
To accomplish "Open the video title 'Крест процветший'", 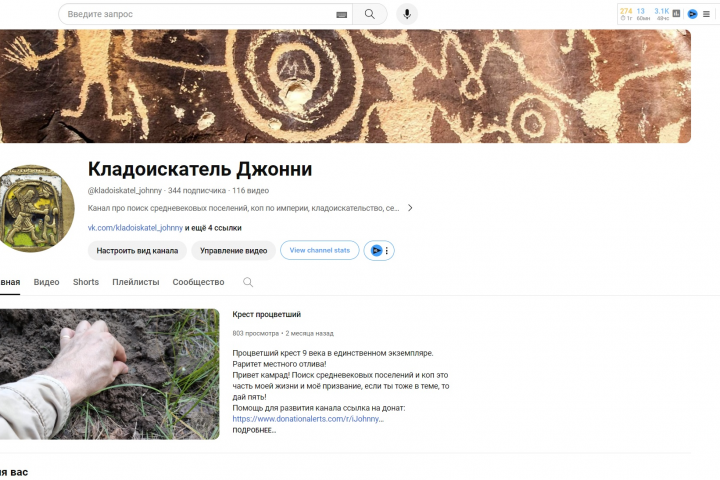I will click(x=266, y=315).
